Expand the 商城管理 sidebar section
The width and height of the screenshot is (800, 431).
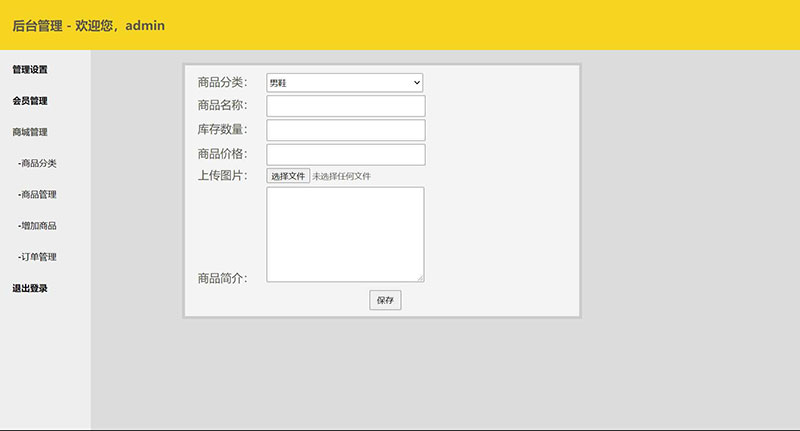[x=30, y=132]
